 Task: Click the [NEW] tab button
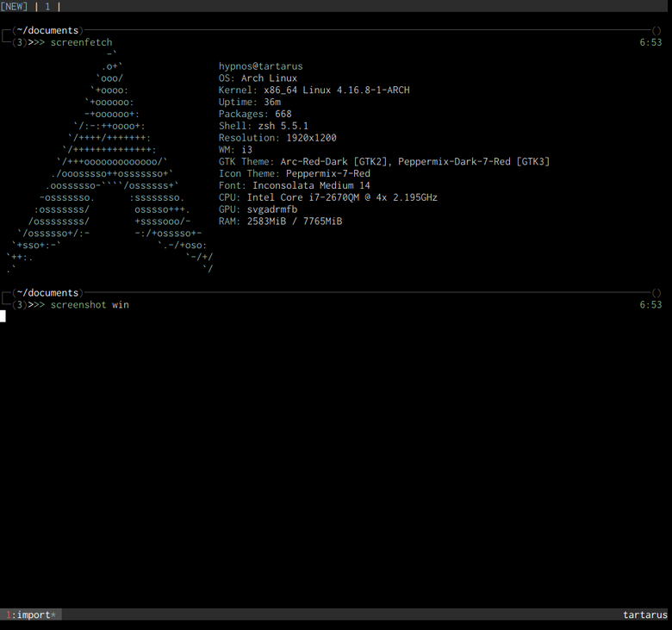point(14,6)
